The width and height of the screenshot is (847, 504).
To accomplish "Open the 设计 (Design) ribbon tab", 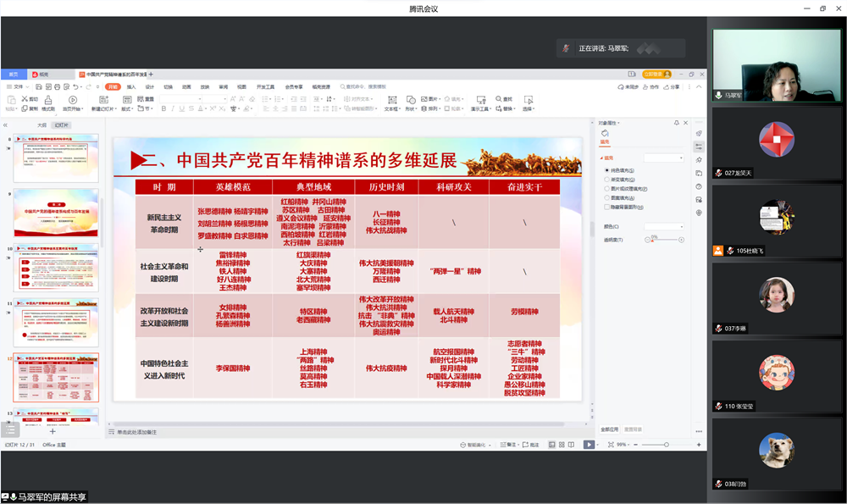I will tap(150, 86).
